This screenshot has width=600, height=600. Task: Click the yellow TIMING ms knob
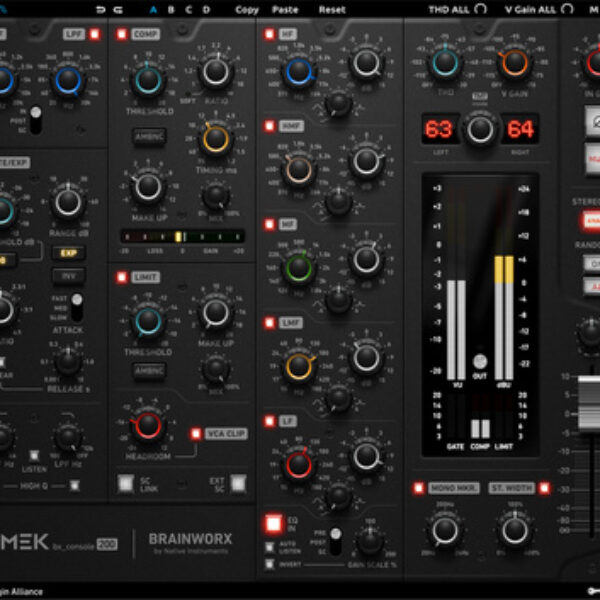pos(215,139)
